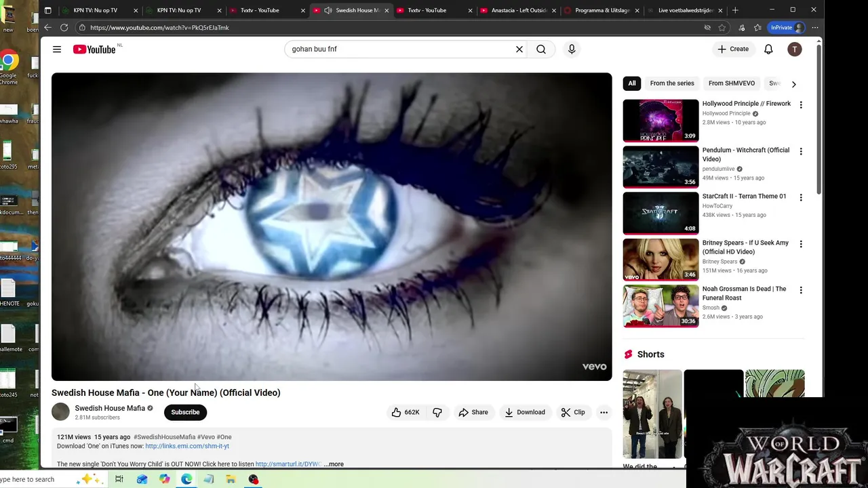Open more actions ellipsis under the video
This screenshot has height=488, width=868.
pyautogui.click(x=604, y=412)
